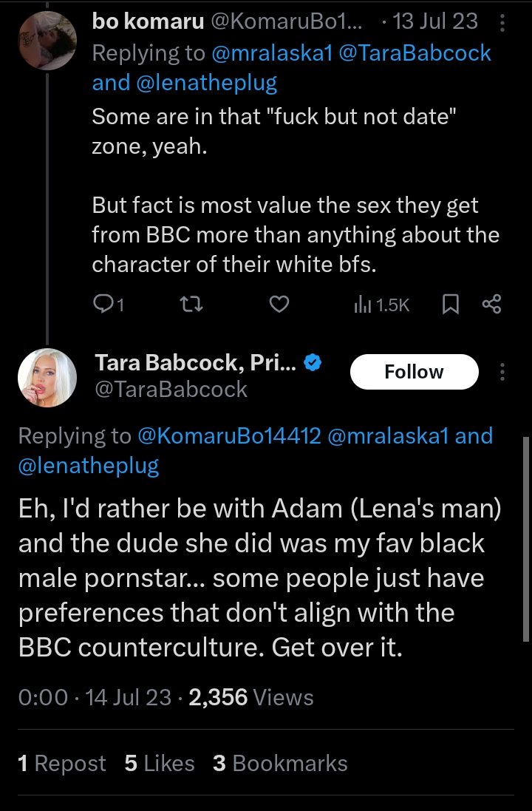532x811 pixels.
Task: Click the 14 Jul 23 timestamp
Action: point(129,697)
